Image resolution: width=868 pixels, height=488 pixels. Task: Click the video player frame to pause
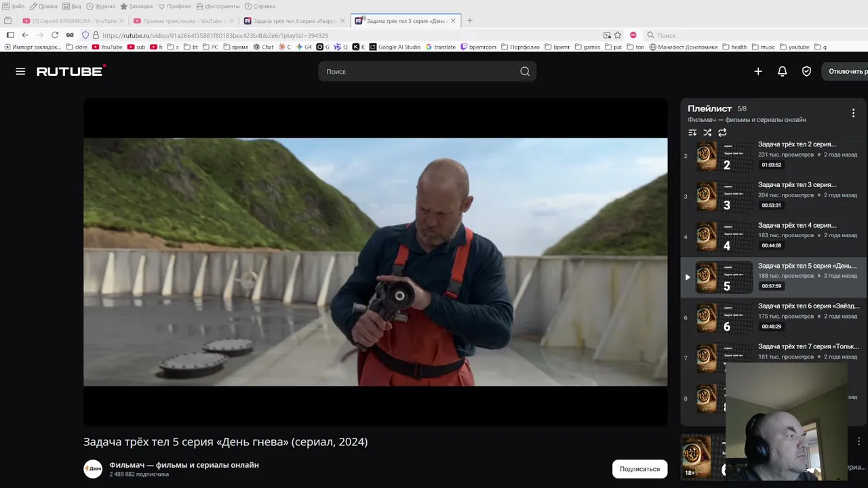click(375, 262)
